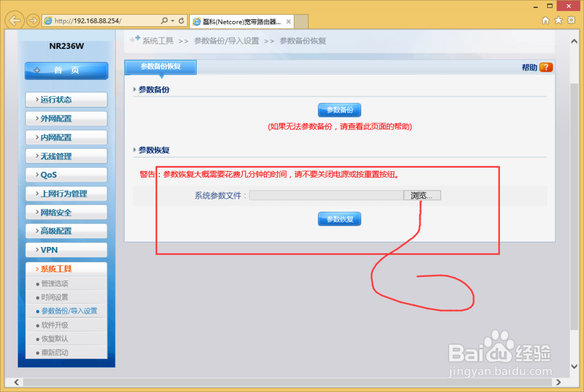Open Favorites star icon
Screen dimensions: 584x392
click(558, 20)
